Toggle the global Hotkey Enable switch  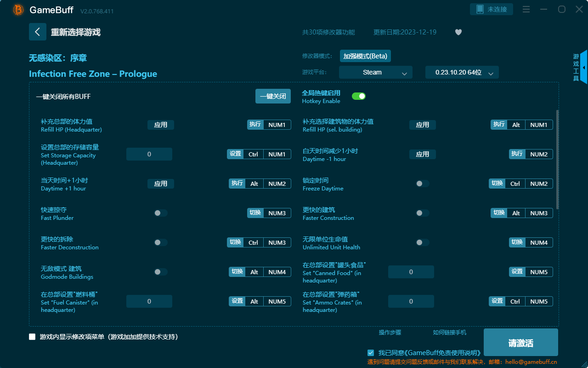[359, 96]
